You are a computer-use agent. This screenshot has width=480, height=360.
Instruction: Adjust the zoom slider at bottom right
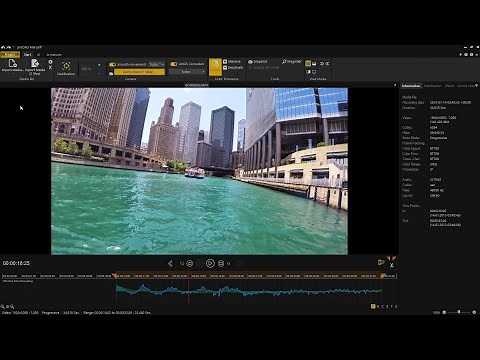coord(459,312)
